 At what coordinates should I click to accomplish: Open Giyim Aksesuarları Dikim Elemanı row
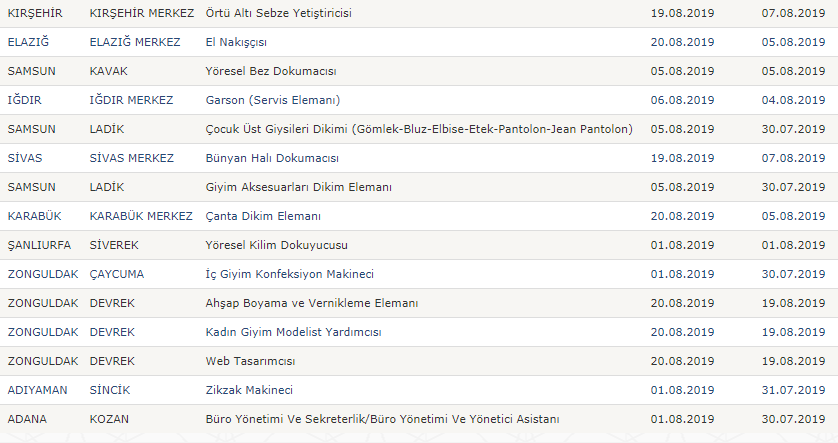(298, 187)
